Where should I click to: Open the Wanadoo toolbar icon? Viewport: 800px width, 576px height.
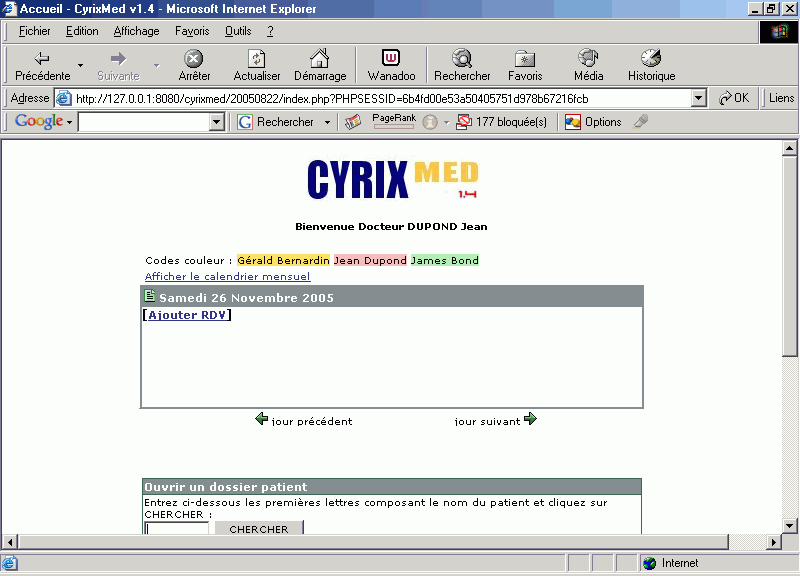391,58
